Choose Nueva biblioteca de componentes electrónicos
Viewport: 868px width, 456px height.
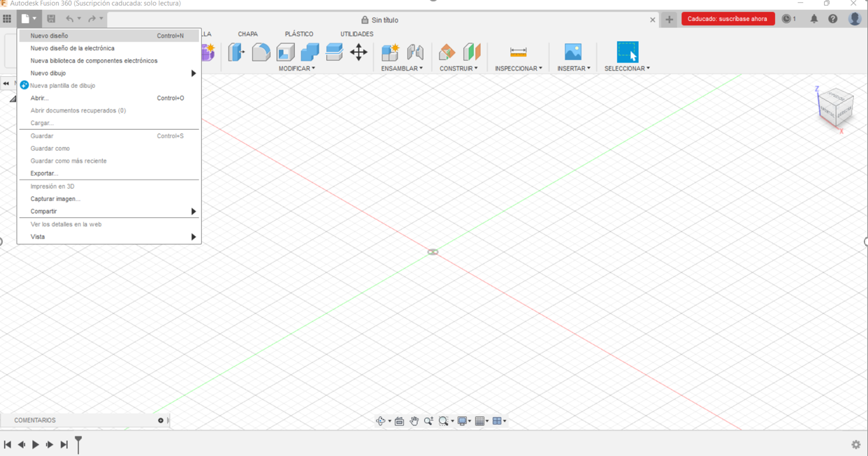[x=109, y=61]
